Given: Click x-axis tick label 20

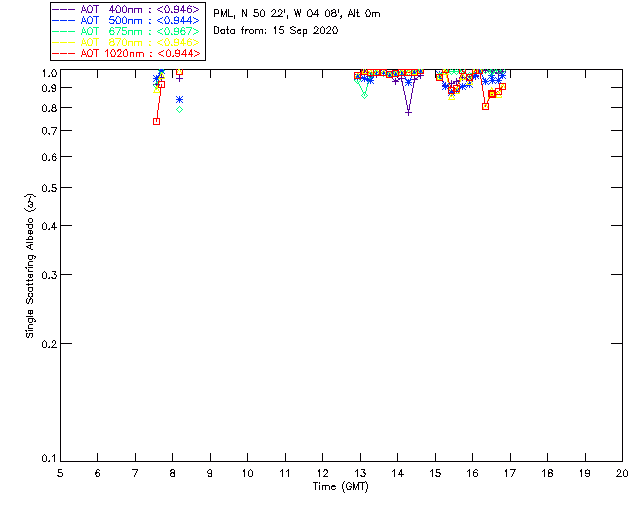Looking at the screenshot, I should (622, 473).
